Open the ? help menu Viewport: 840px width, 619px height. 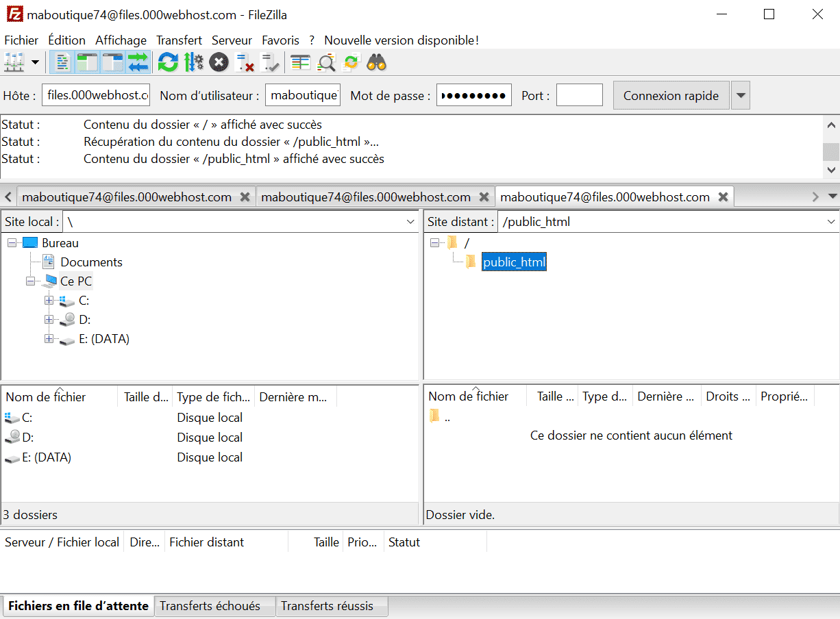312,40
